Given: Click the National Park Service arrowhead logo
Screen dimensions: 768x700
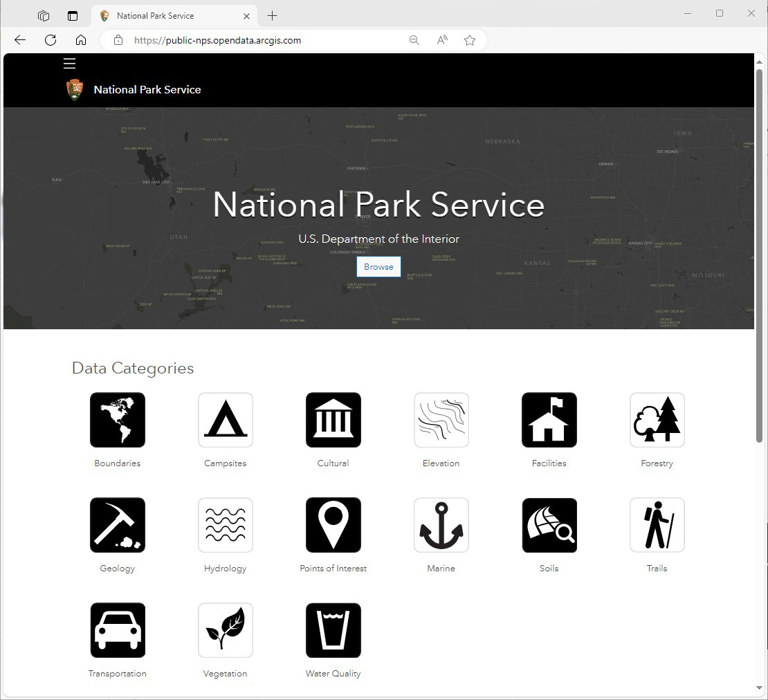Looking at the screenshot, I should [x=74, y=89].
